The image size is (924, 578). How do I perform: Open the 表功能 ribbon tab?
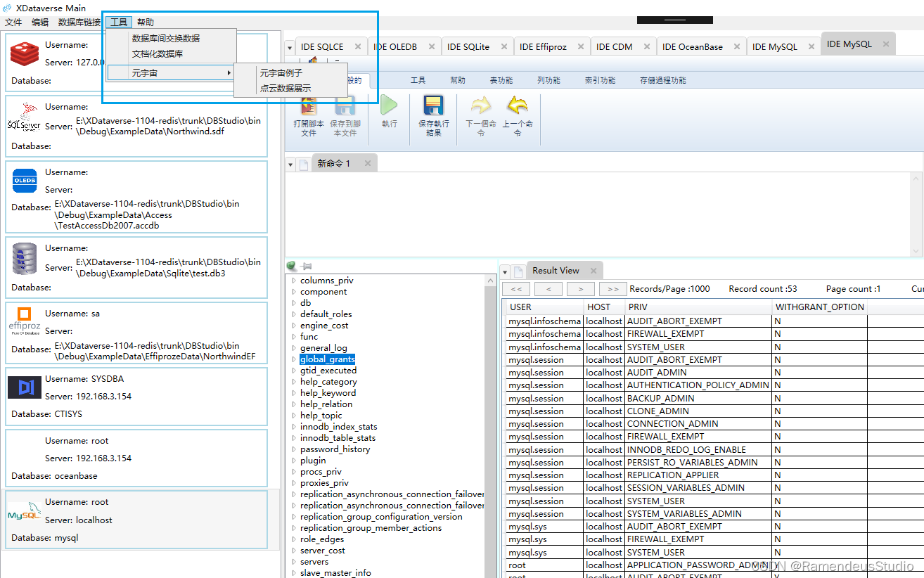pyautogui.click(x=501, y=80)
